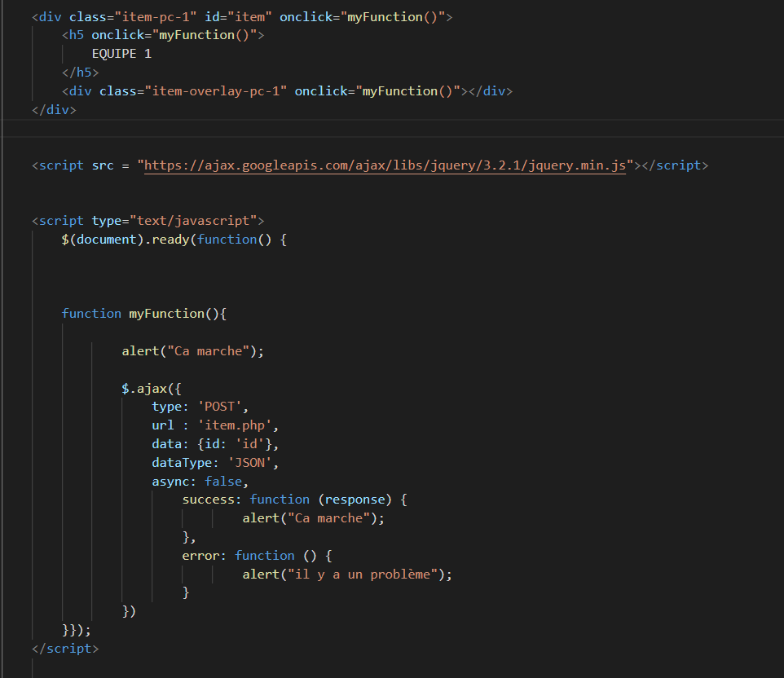Screen dimensions: 784x678
Task: Click the alert("Ca marche") inside the success callback
Action: [x=314, y=518]
